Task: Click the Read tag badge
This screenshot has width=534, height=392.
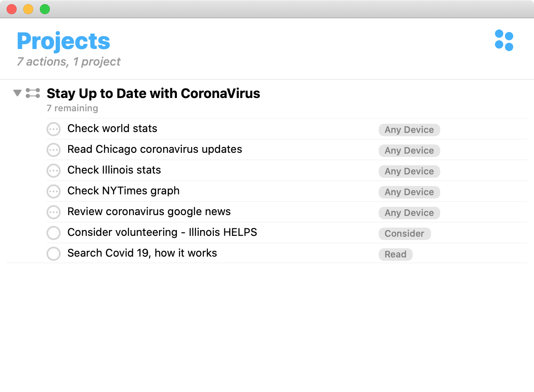Action: click(395, 255)
